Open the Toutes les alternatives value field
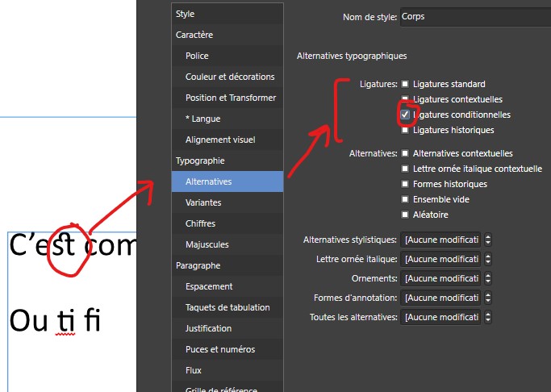Viewport: 551px width, 392px height. coord(440,317)
